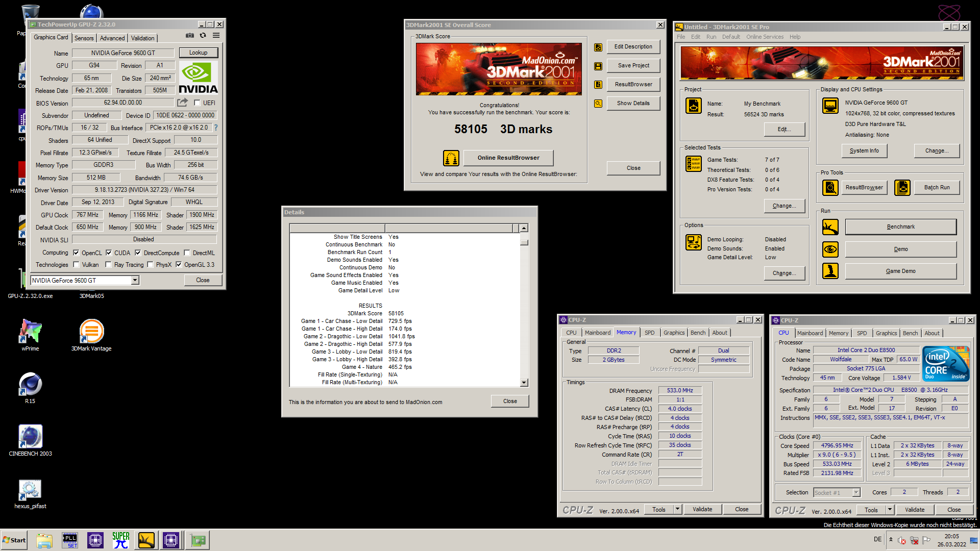This screenshot has width=980, height=551.
Task: Click the 3DMark2001 banner in score window
Action: [x=499, y=69]
